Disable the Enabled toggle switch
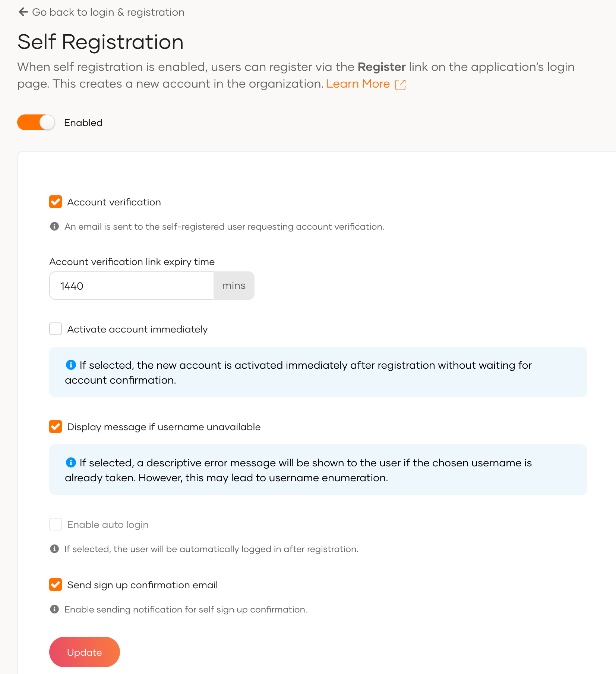Image resolution: width=616 pixels, height=674 pixels. click(36, 122)
